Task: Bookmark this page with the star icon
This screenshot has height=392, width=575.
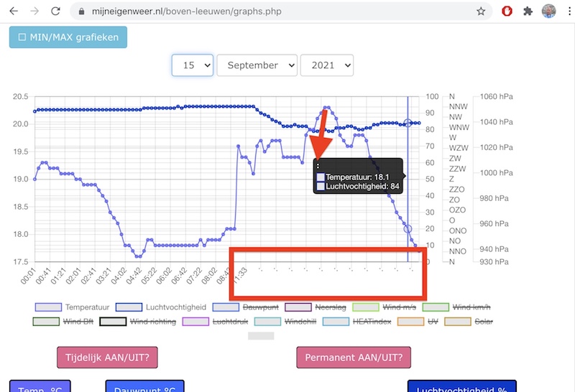Action: point(481,11)
